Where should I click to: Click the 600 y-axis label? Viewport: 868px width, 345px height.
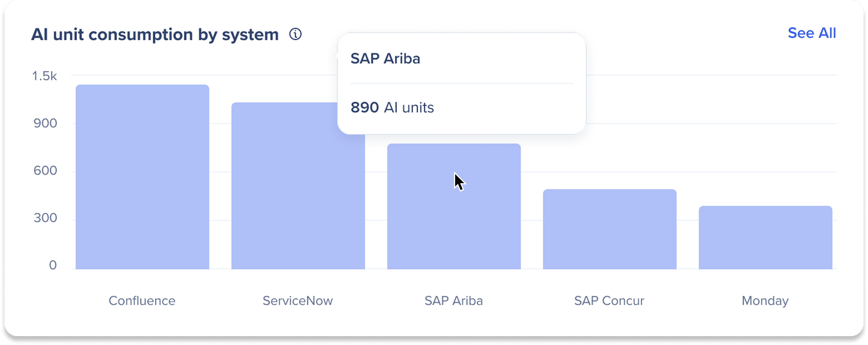(x=45, y=171)
